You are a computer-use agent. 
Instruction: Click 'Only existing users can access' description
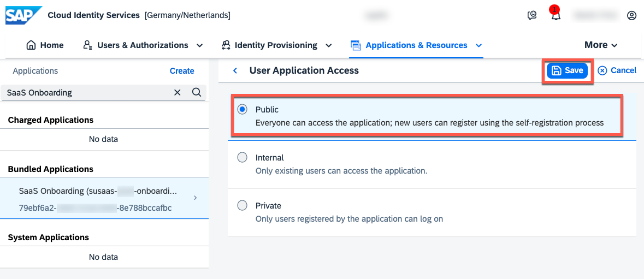pos(341,170)
